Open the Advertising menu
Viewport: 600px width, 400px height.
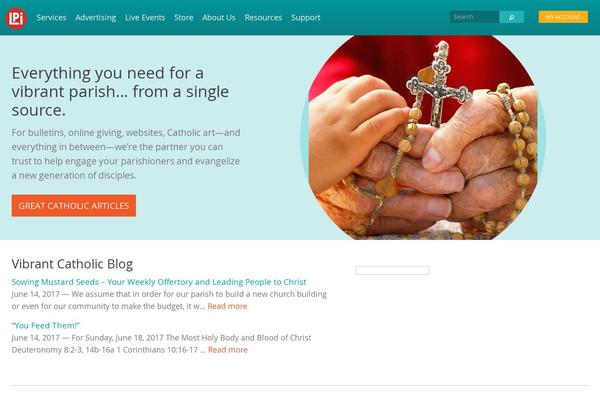pyautogui.click(x=96, y=18)
